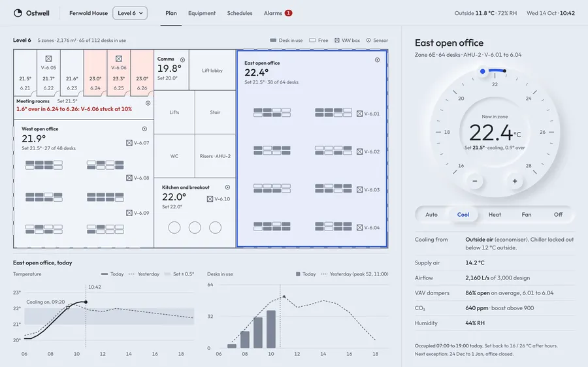
Task: Click the Humidity 44% RH value
Action: (x=475, y=323)
